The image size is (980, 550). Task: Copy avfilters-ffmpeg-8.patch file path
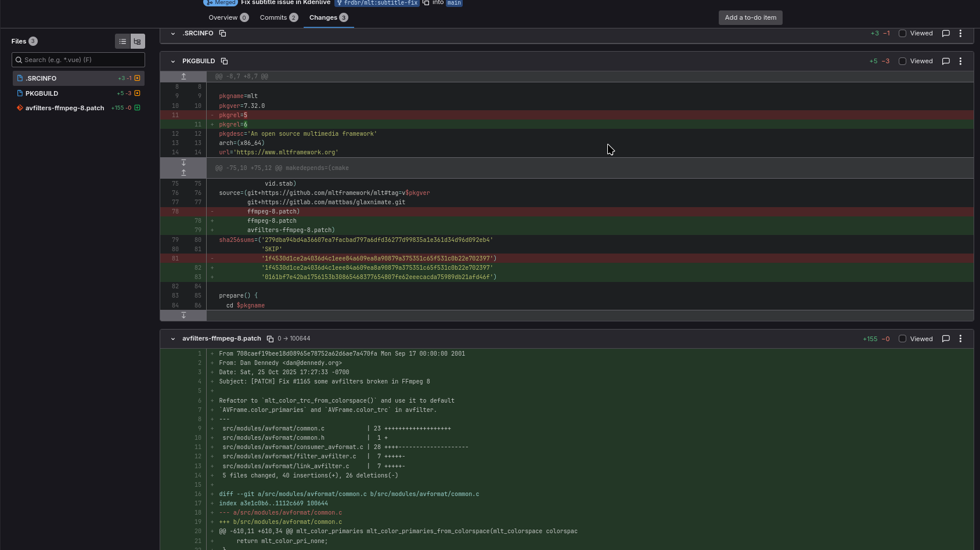pos(270,339)
